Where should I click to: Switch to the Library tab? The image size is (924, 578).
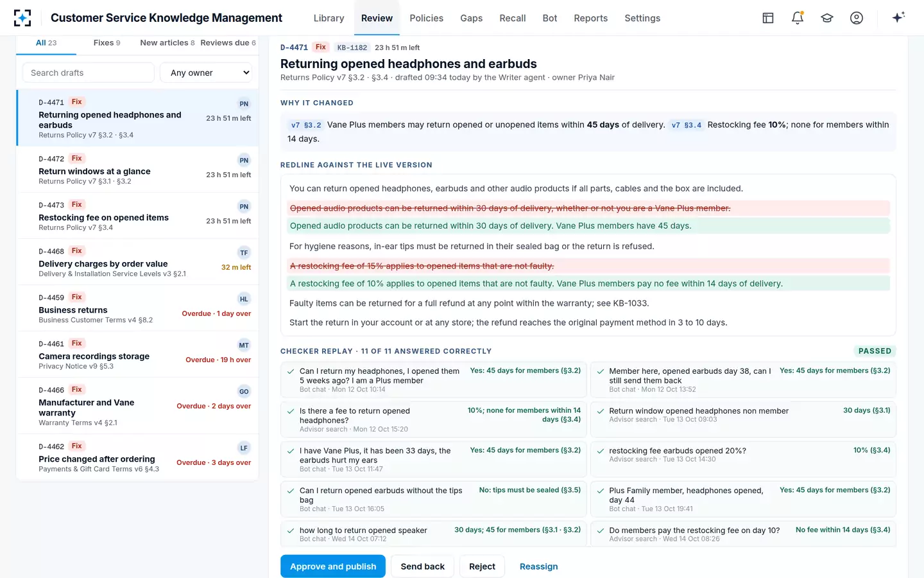329,18
